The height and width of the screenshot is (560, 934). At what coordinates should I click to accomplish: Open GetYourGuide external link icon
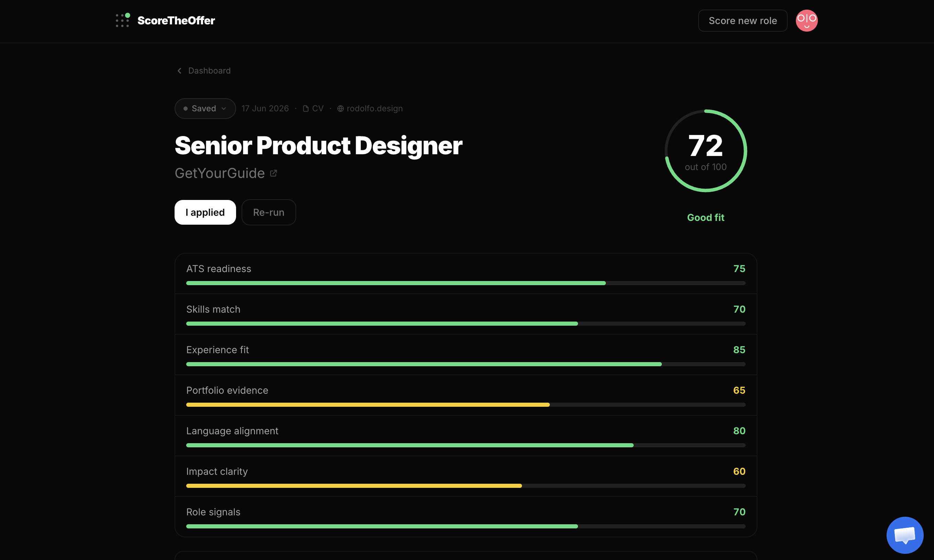tap(274, 173)
